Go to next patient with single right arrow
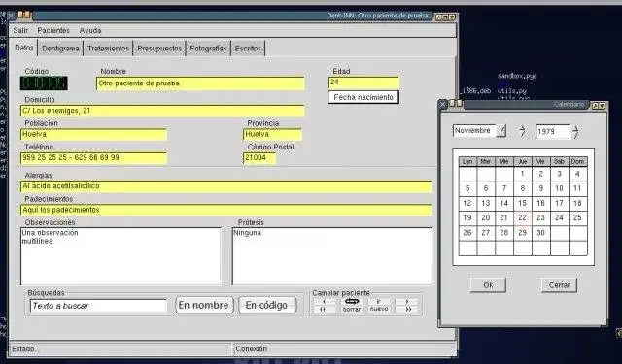The height and width of the screenshot is (364, 622). 406,302
